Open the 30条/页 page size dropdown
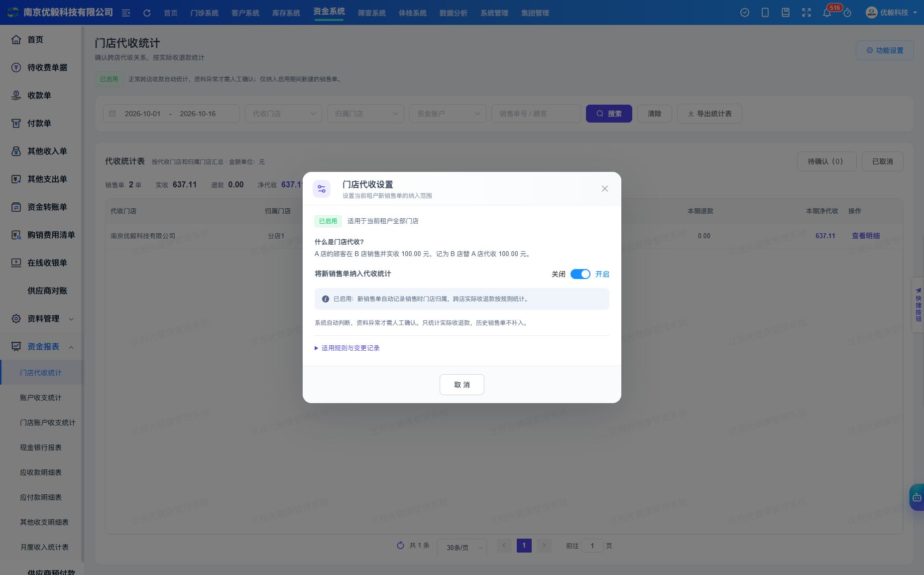 pyautogui.click(x=462, y=547)
